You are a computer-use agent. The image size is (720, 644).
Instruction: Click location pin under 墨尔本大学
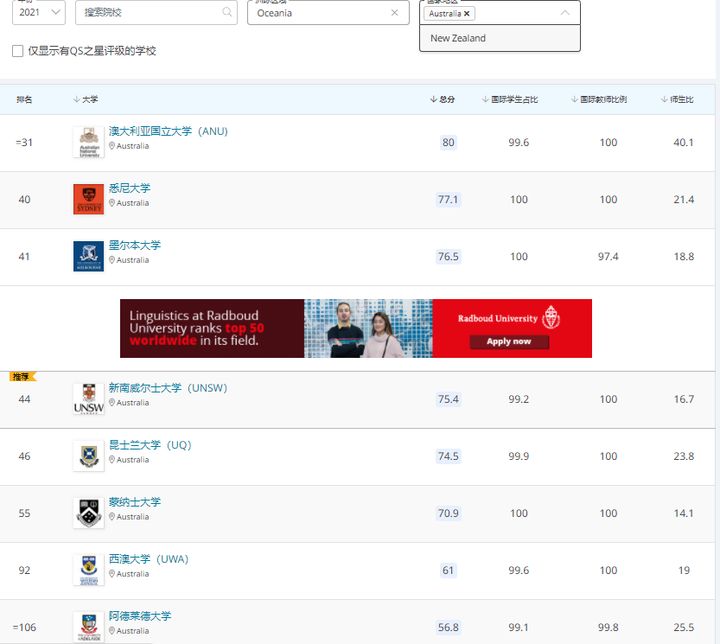click(112, 260)
